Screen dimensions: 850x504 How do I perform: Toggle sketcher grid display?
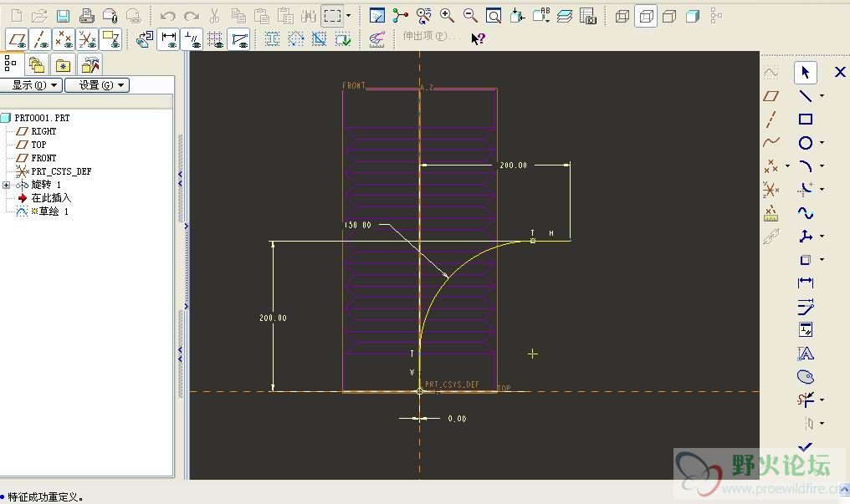pyautogui.click(x=215, y=39)
